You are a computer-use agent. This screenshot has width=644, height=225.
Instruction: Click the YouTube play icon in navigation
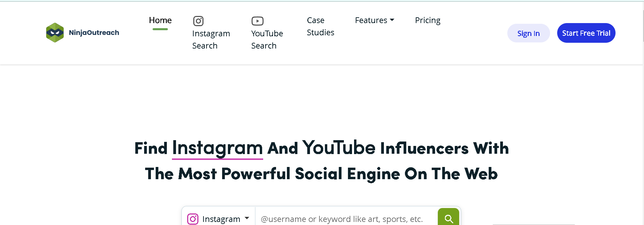pos(257,21)
